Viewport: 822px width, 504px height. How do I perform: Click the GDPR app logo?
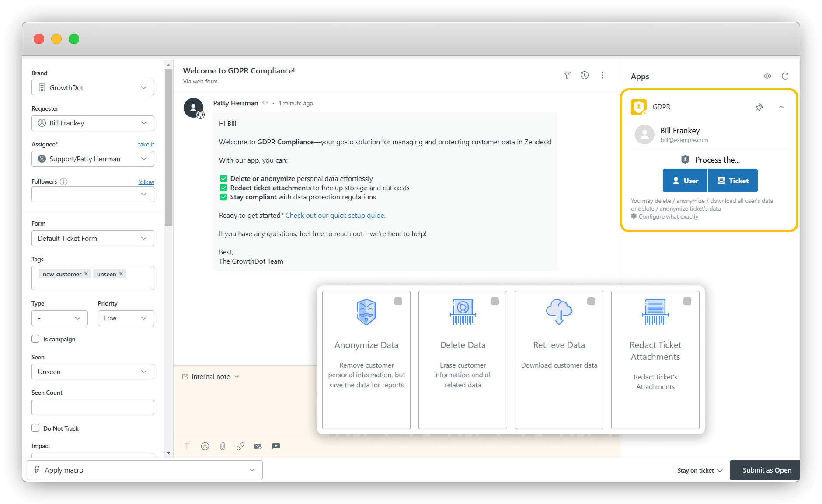pyautogui.click(x=638, y=107)
